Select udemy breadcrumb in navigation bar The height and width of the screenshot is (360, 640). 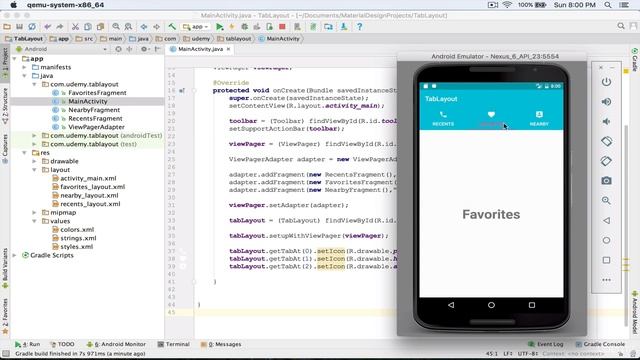click(x=197, y=38)
